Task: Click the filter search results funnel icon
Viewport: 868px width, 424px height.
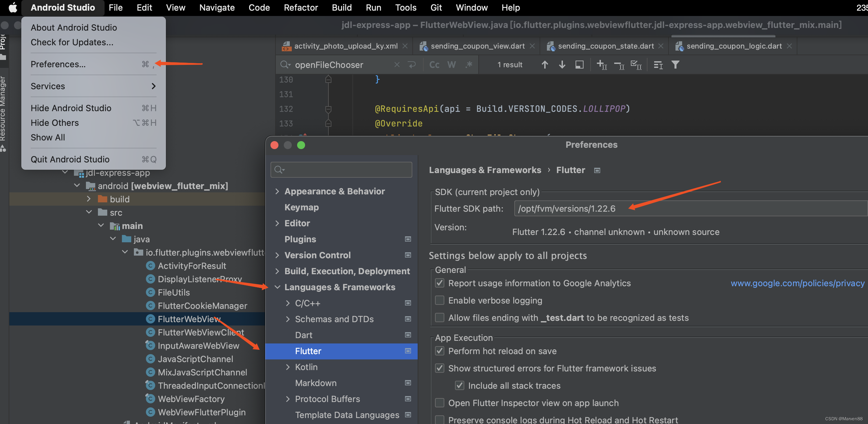Action: tap(675, 65)
